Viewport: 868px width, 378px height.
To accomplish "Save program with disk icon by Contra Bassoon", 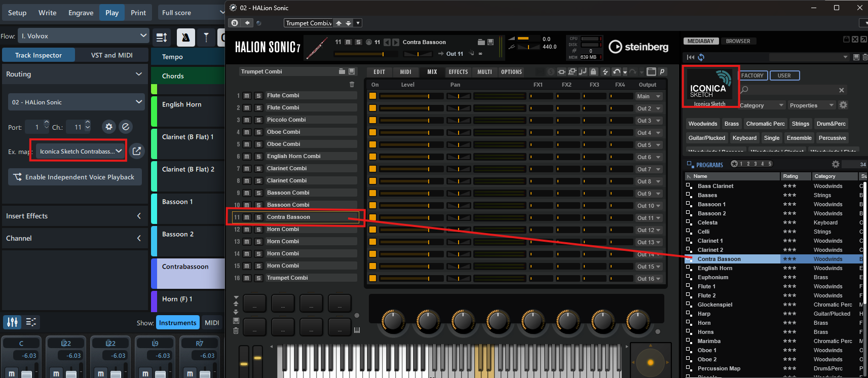I will [x=490, y=42].
